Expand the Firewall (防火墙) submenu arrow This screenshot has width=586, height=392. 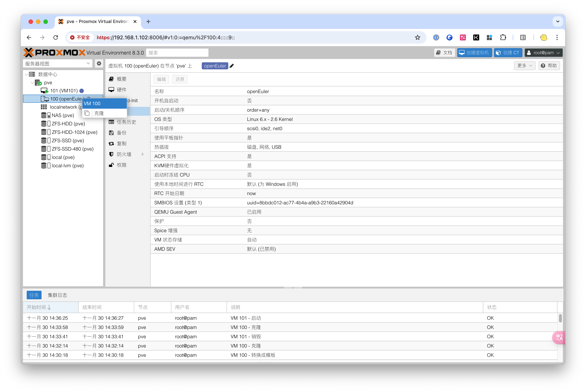coord(143,154)
